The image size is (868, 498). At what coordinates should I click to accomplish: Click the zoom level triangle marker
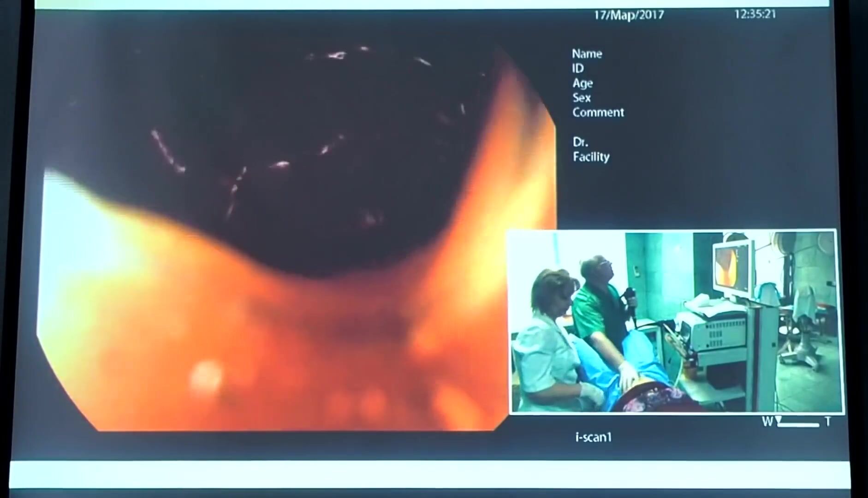(779, 420)
